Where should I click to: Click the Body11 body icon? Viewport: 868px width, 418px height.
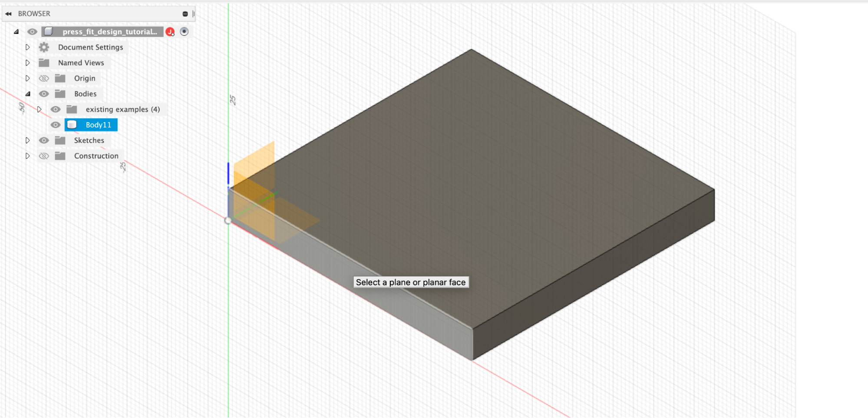pos(72,125)
